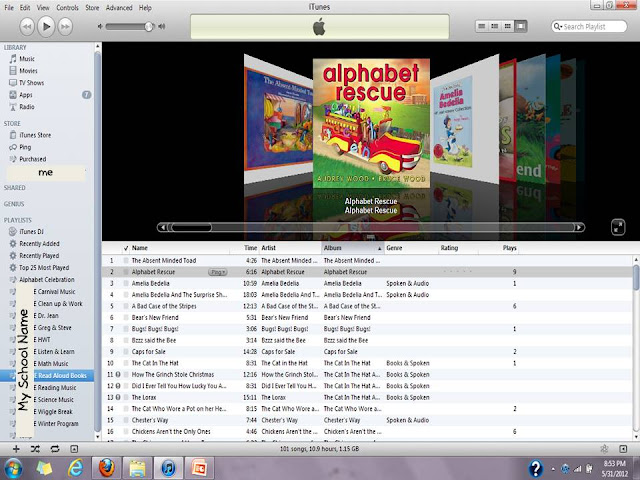Toggle the checkbox for The Lorax
This screenshot has height=480, width=640.
click(x=126, y=397)
